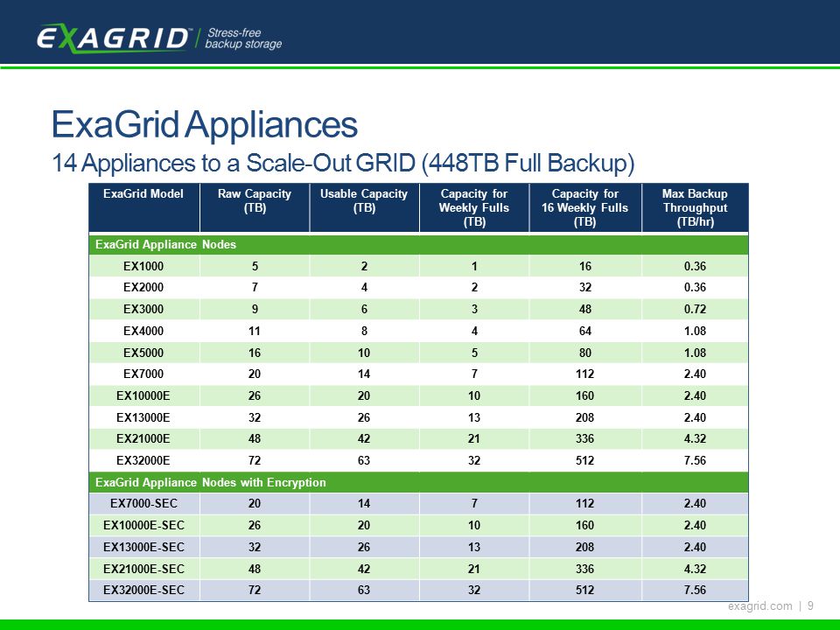Screen dimensions: 840x630
Task: Click the exagrid.com footer text
Action: tap(759, 605)
